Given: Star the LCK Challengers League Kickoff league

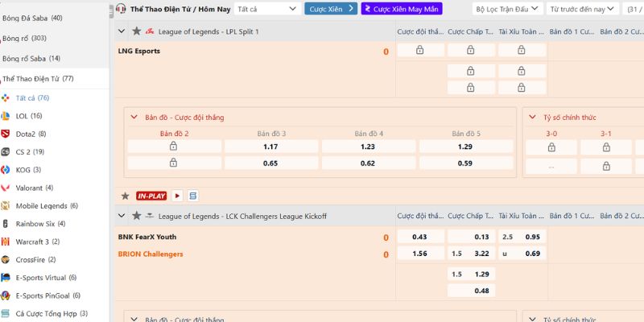Looking at the screenshot, I should (x=135, y=216).
